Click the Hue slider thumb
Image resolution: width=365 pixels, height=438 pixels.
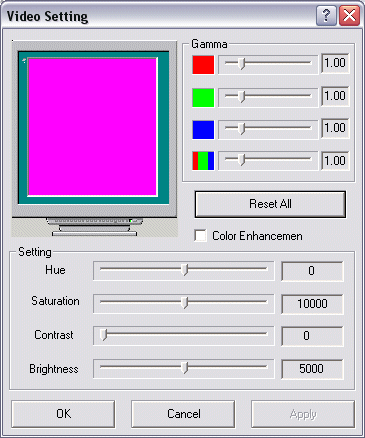click(x=185, y=269)
